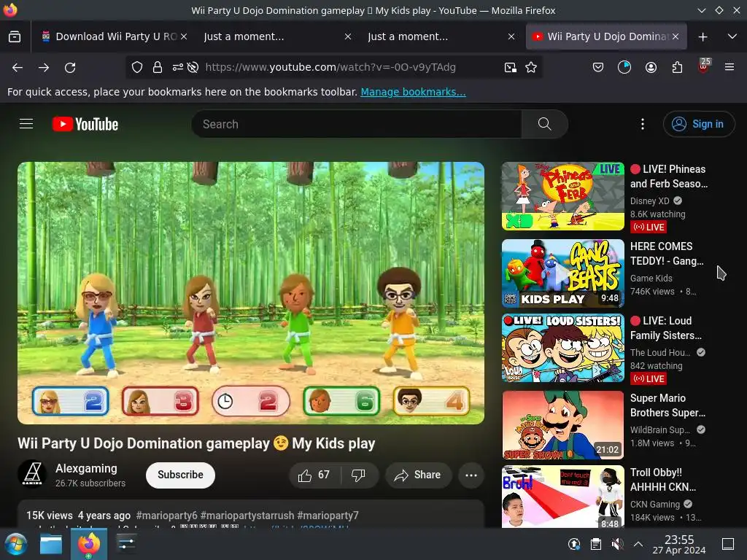
Task: Open YouTube settings three-dot menu
Action: [x=643, y=124]
